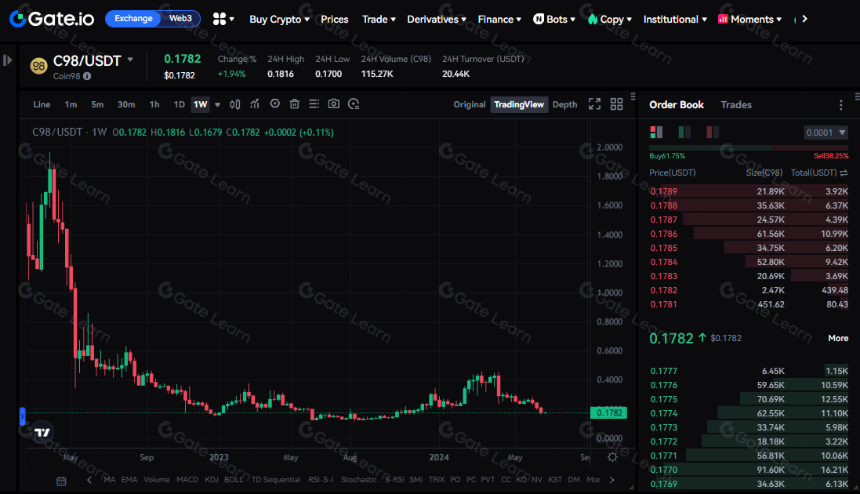Expand the C98/USDT pair selector
Screen dimensions: 860x494
[130, 59]
